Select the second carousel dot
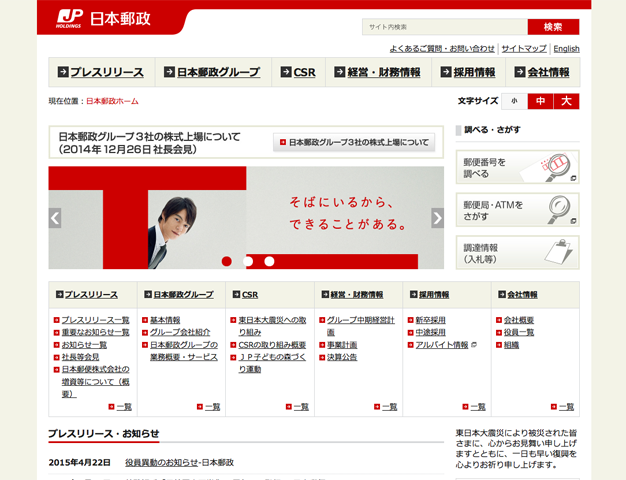 pos(248,261)
